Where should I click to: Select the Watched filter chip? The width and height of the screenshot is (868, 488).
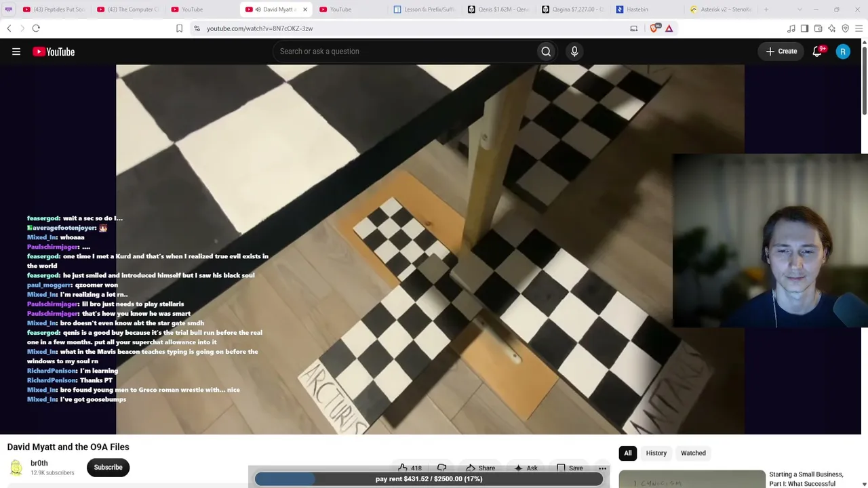[x=693, y=453]
